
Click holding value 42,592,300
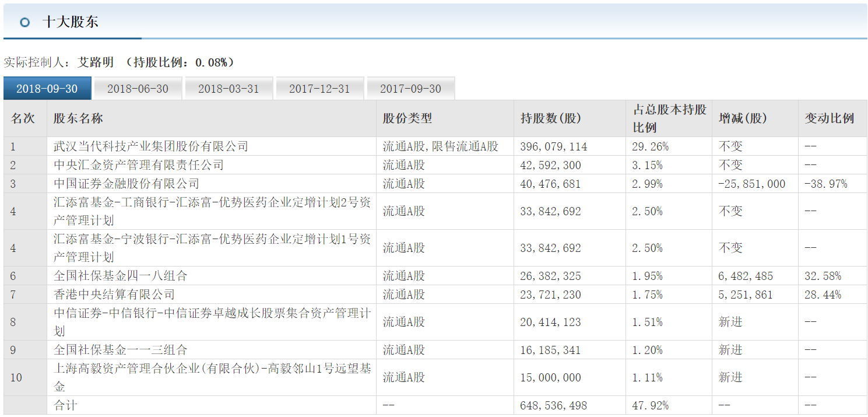[551, 165]
